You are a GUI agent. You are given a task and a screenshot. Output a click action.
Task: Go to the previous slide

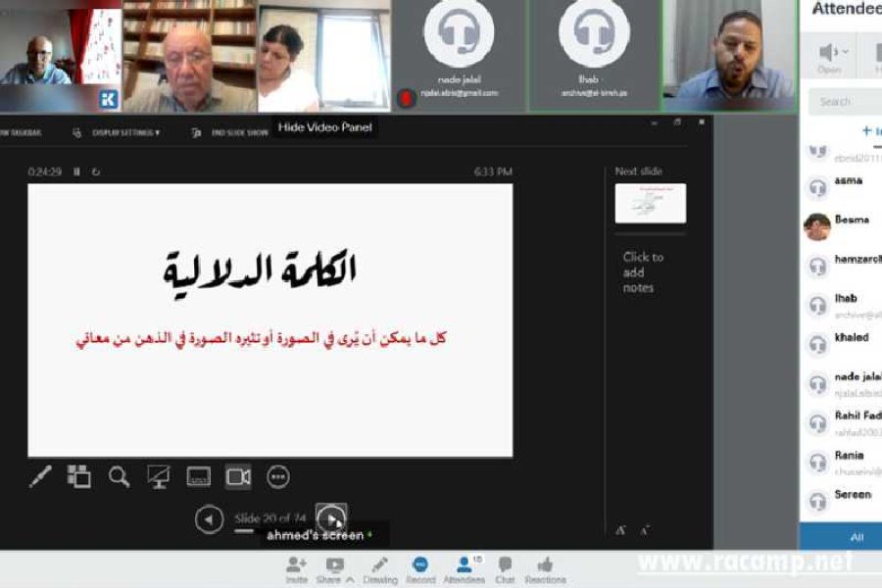click(209, 518)
